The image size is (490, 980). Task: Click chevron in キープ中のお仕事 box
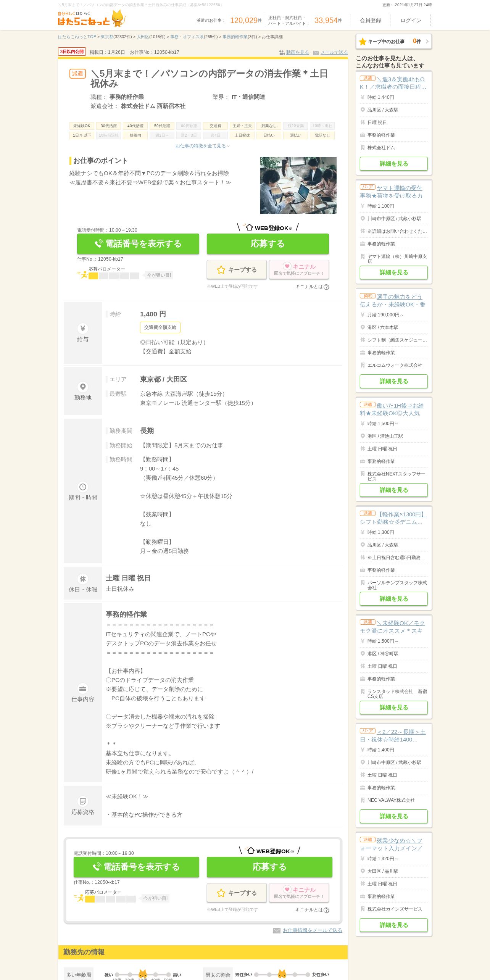427,41
